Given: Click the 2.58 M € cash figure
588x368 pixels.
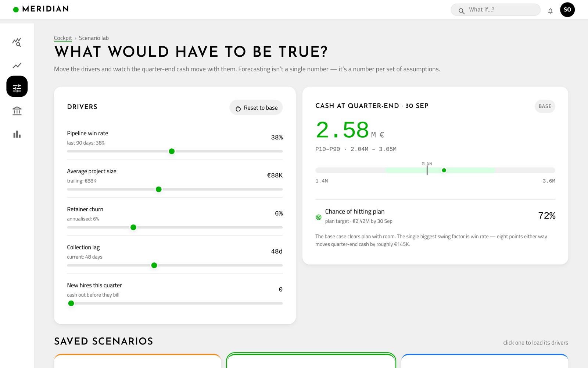Looking at the screenshot, I should [350, 130].
